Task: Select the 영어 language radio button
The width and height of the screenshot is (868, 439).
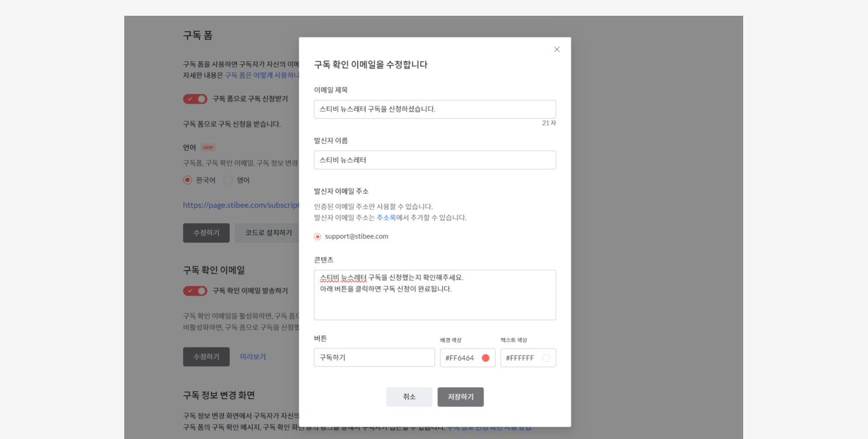Action: point(228,180)
